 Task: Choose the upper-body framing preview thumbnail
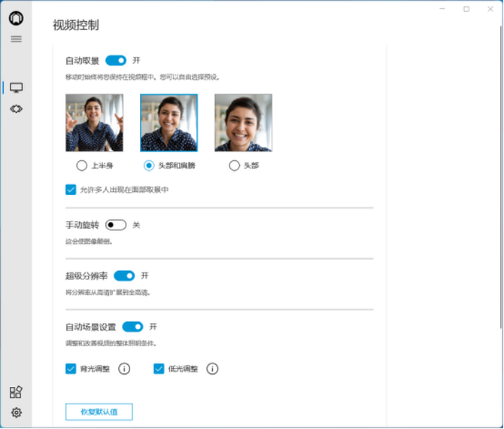[x=95, y=123]
